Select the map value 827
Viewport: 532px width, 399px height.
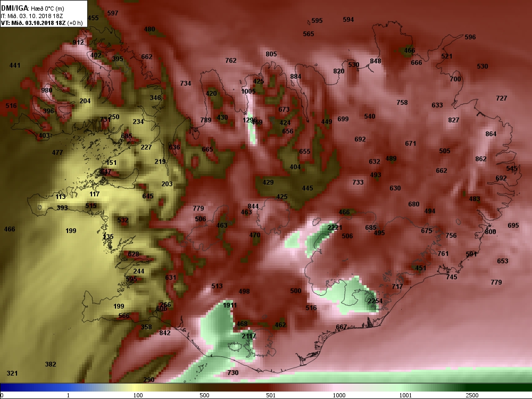pyautogui.click(x=453, y=120)
